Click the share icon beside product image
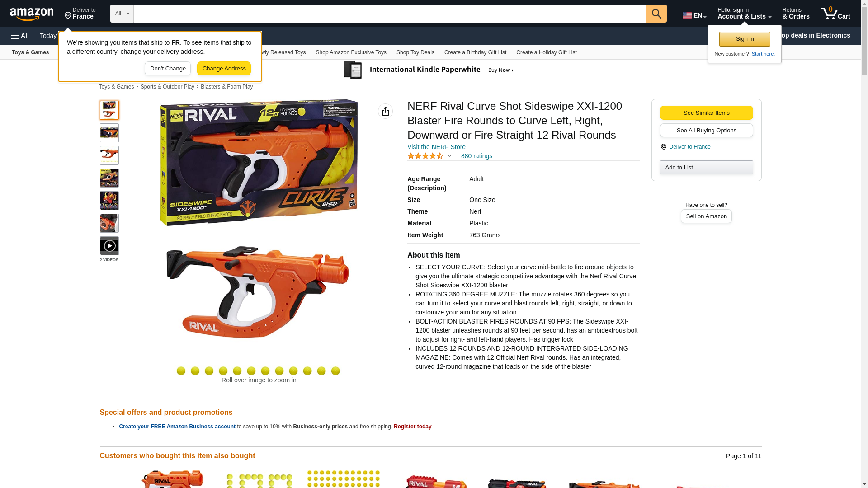This screenshot has width=868, height=488. click(x=385, y=111)
